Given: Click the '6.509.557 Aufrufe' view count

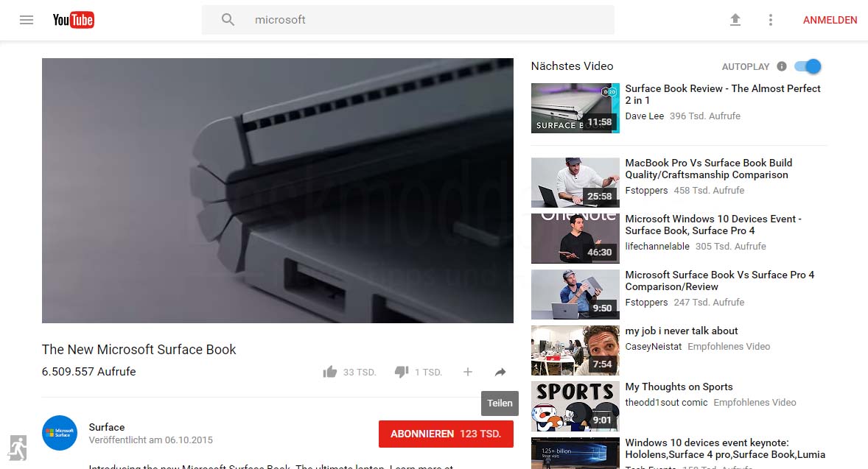Looking at the screenshot, I should click(88, 372).
